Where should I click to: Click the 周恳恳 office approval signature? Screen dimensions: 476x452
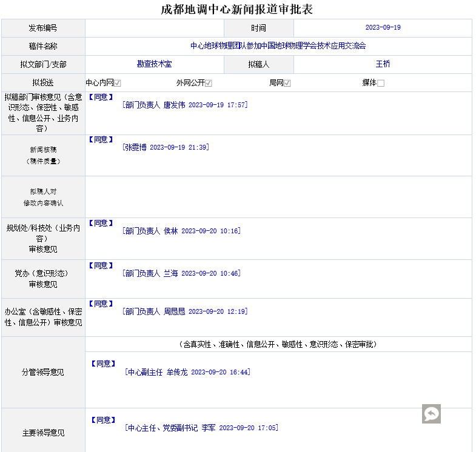pyautogui.click(x=184, y=311)
